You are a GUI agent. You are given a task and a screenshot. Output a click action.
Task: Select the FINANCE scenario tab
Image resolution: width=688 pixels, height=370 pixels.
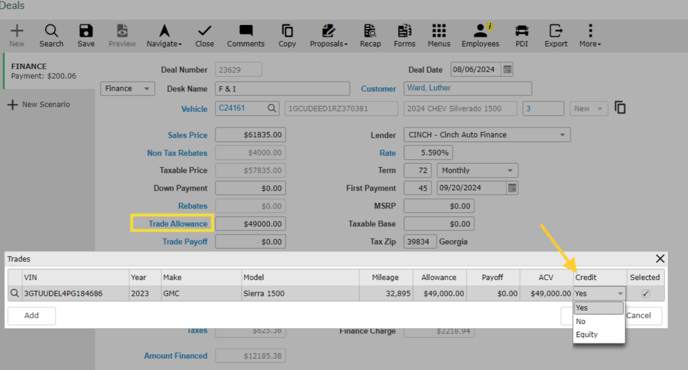[48, 71]
